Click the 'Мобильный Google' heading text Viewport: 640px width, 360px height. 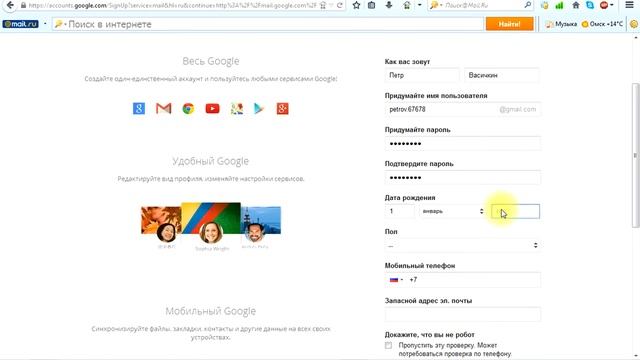point(211,311)
